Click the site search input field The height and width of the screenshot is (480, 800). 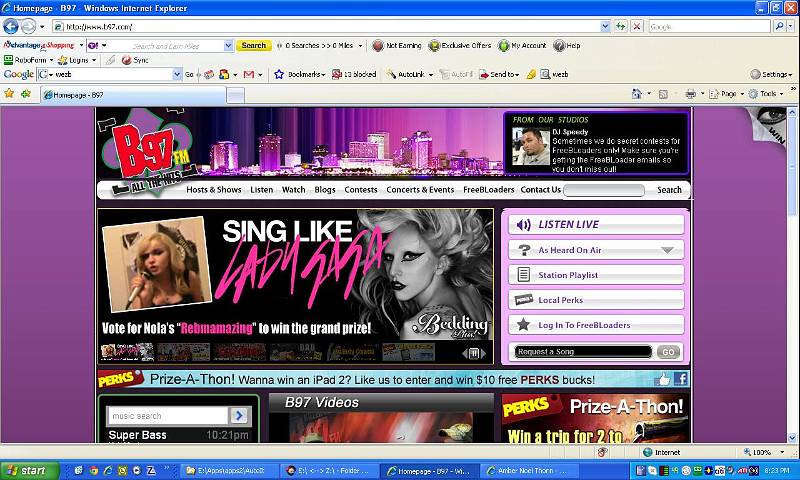coord(604,190)
